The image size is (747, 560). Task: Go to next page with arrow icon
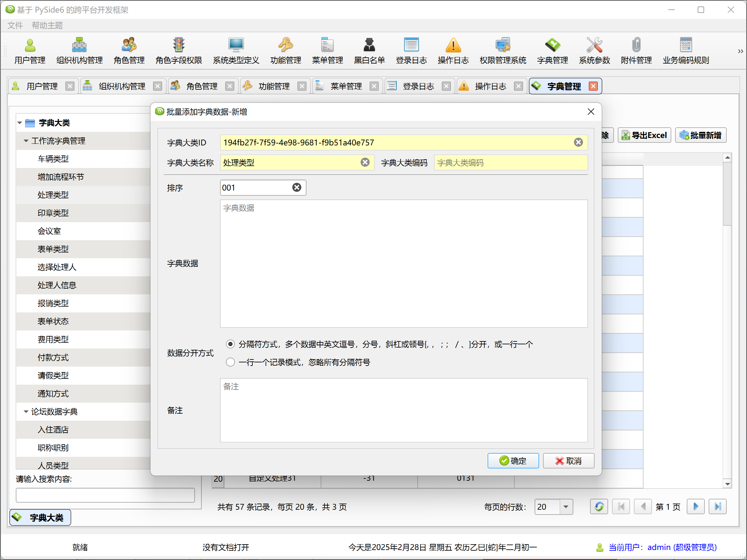tap(695, 506)
